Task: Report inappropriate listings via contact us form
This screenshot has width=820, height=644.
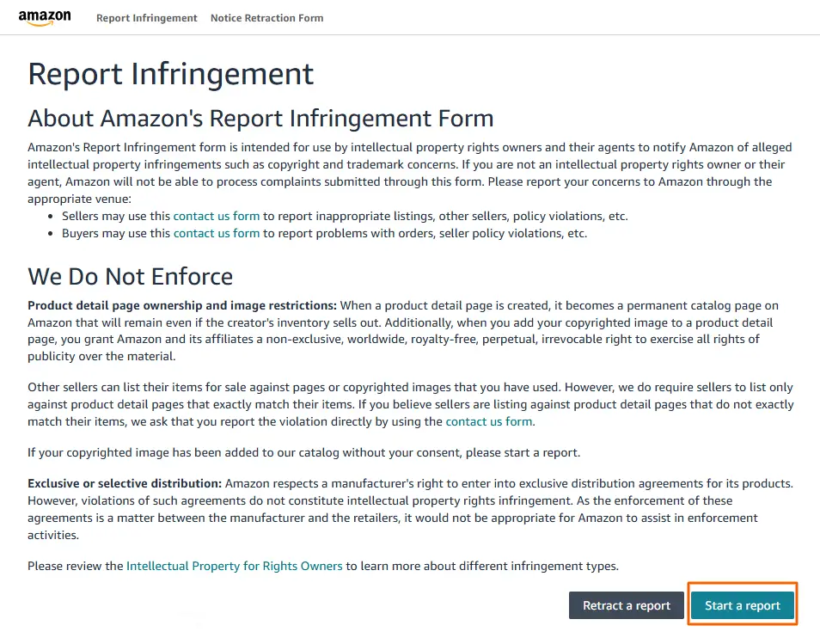Action: 216,216
